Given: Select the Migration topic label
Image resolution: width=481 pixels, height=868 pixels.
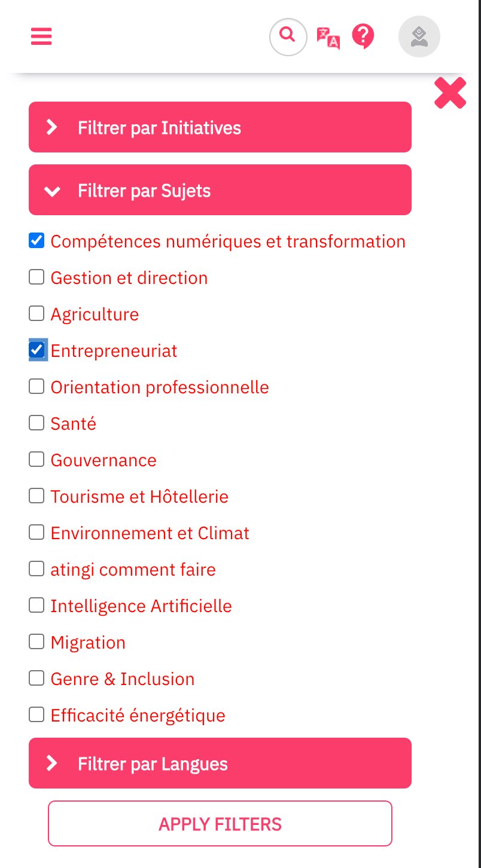Looking at the screenshot, I should click(x=88, y=643).
